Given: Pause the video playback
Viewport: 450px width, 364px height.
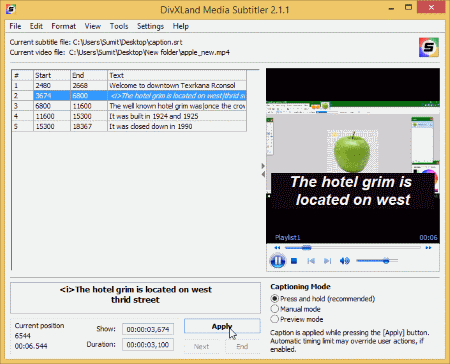Looking at the screenshot, I should [x=277, y=261].
